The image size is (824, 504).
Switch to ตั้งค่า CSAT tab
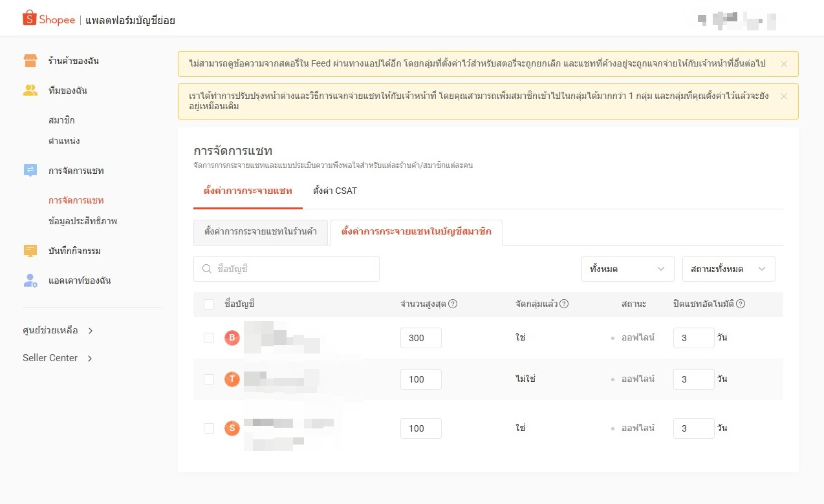point(335,191)
